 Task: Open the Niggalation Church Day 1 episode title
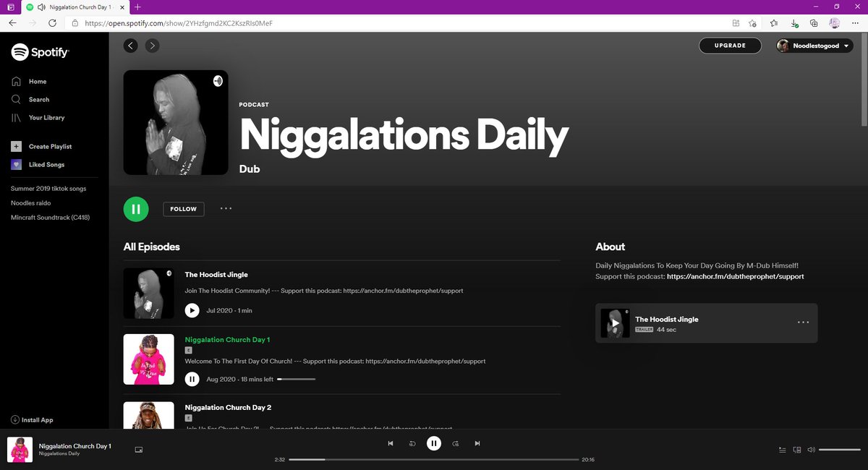(227, 340)
